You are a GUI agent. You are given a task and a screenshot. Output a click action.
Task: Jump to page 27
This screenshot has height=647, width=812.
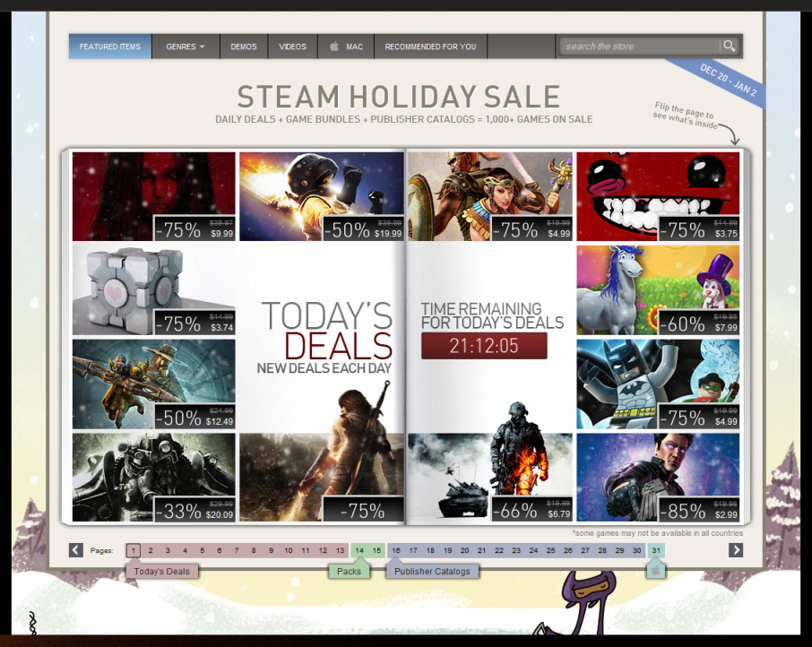coord(584,550)
